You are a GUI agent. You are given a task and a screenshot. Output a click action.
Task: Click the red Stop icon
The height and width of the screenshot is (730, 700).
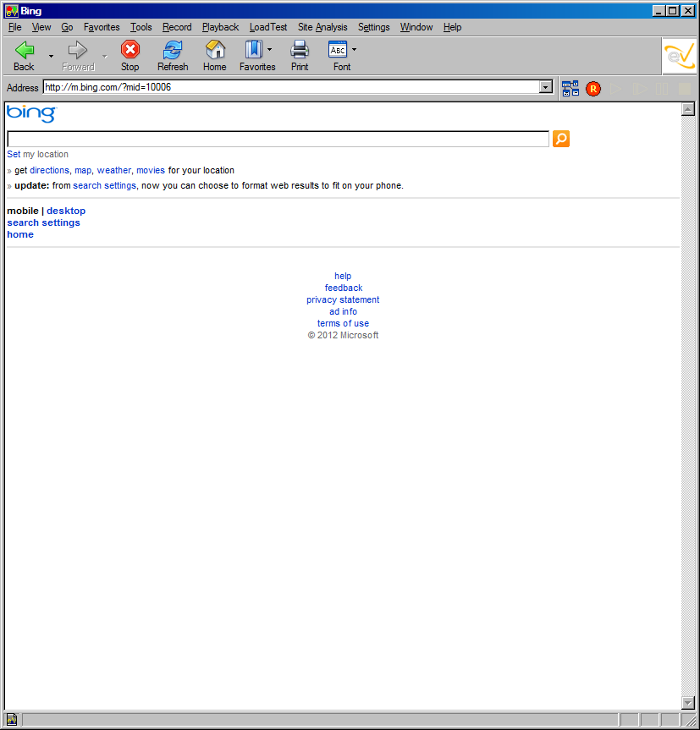pyautogui.click(x=130, y=49)
